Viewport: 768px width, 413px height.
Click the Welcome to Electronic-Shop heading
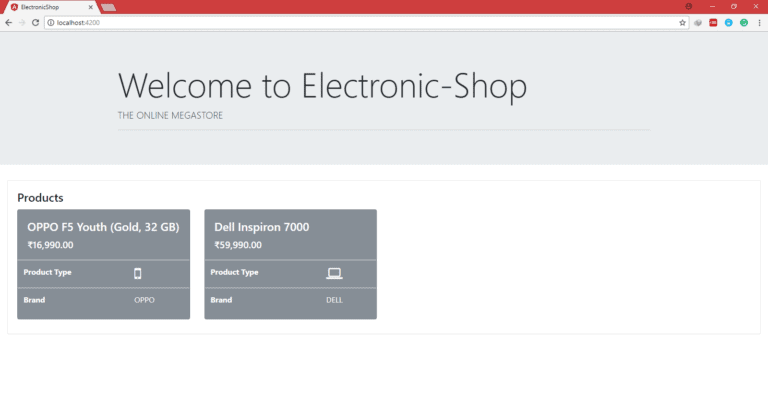(322, 86)
